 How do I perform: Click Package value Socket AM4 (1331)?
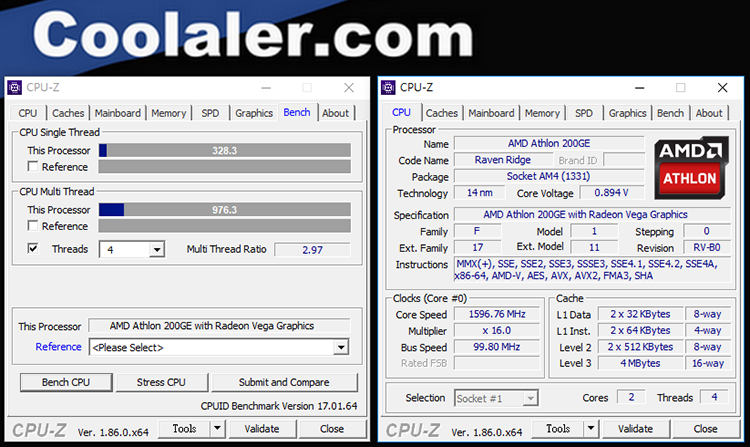[x=549, y=176]
